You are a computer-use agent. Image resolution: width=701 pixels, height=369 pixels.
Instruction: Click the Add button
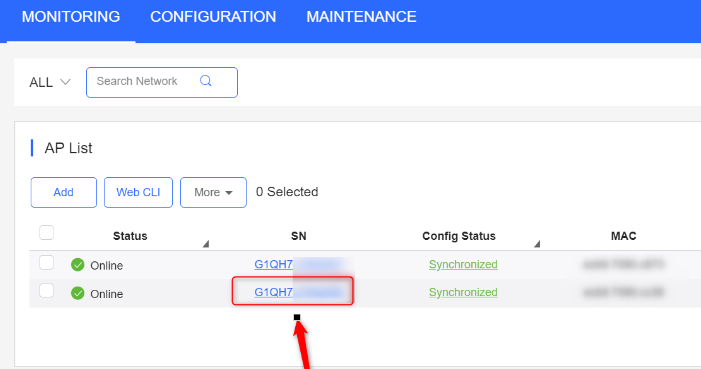click(63, 192)
